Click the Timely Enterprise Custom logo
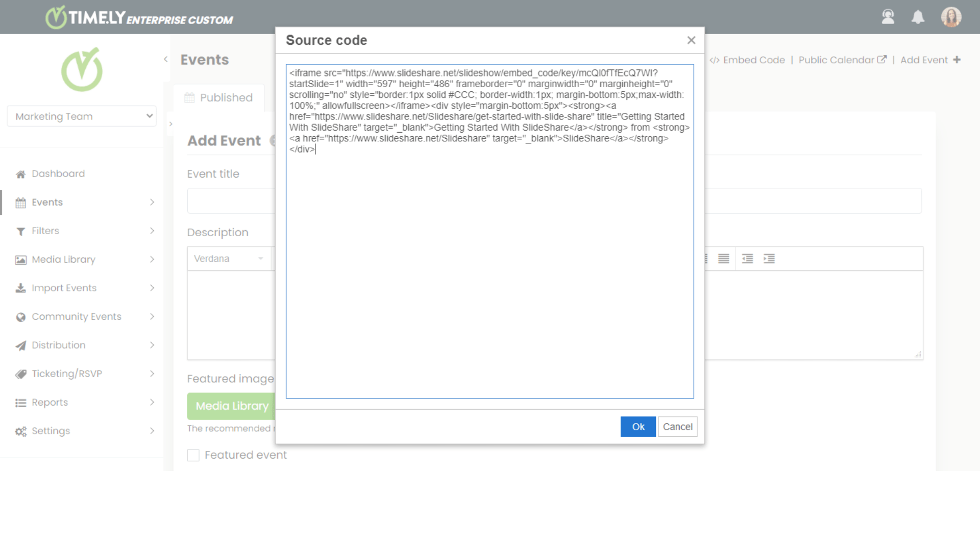Image resolution: width=980 pixels, height=551 pixels. click(x=139, y=17)
